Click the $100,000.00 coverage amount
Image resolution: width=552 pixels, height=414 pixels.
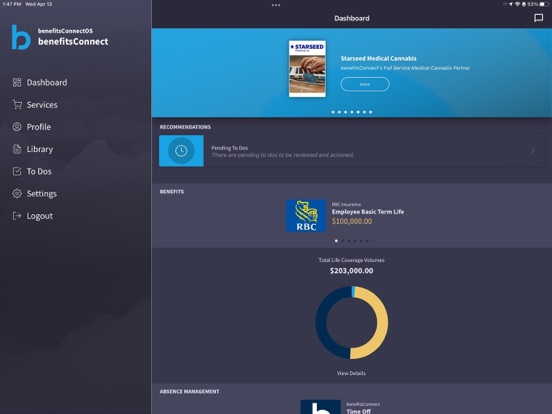[352, 221]
